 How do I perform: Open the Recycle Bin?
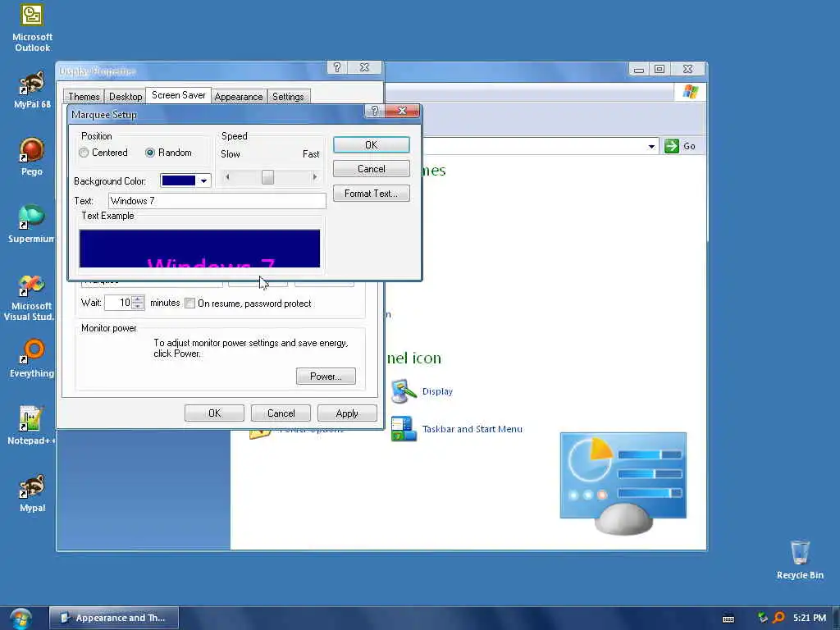click(x=800, y=553)
